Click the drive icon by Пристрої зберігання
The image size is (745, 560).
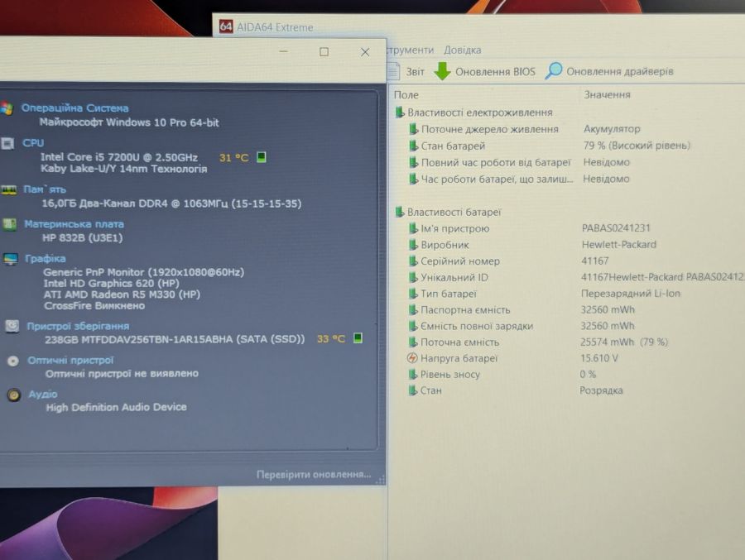(x=12, y=326)
